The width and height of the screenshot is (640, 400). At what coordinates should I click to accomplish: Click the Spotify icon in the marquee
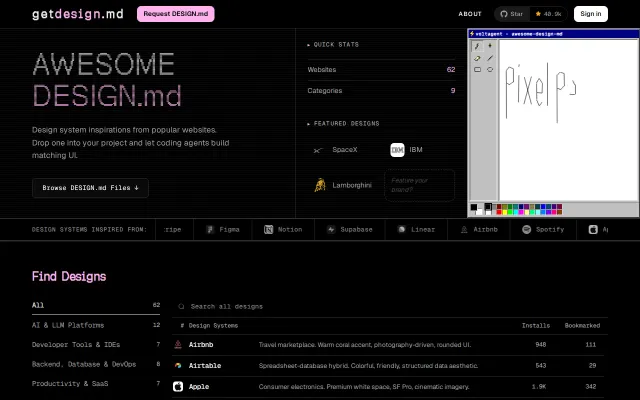click(x=527, y=229)
